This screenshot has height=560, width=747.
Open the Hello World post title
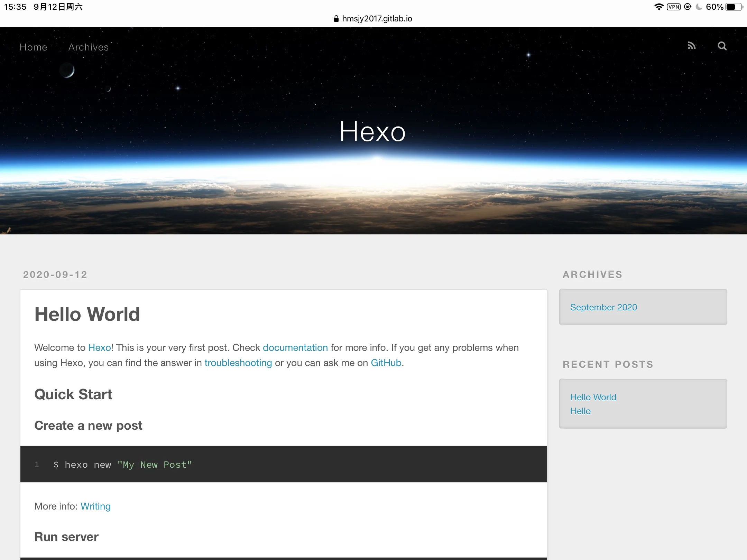pyautogui.click(x=87, y=314)
